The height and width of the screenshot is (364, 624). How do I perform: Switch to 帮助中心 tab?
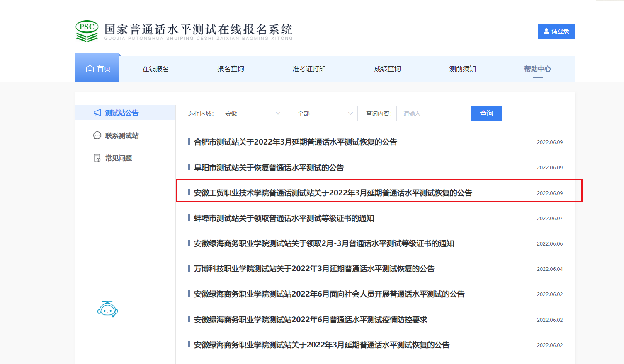point(537,69)
